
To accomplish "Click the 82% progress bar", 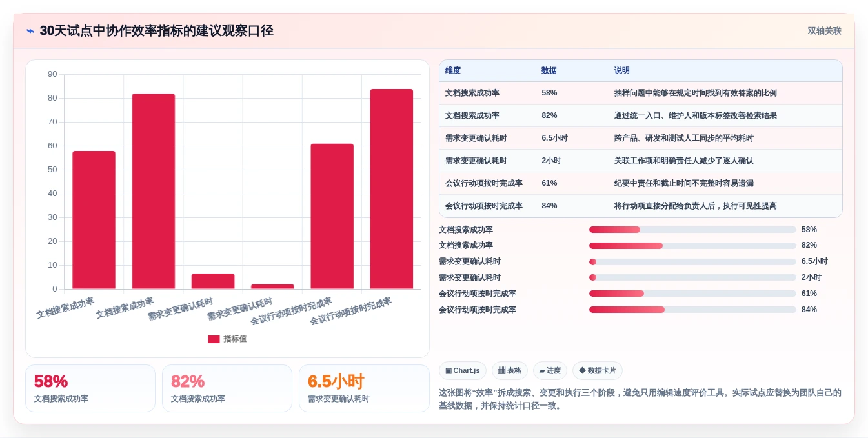I will (692, 246).
